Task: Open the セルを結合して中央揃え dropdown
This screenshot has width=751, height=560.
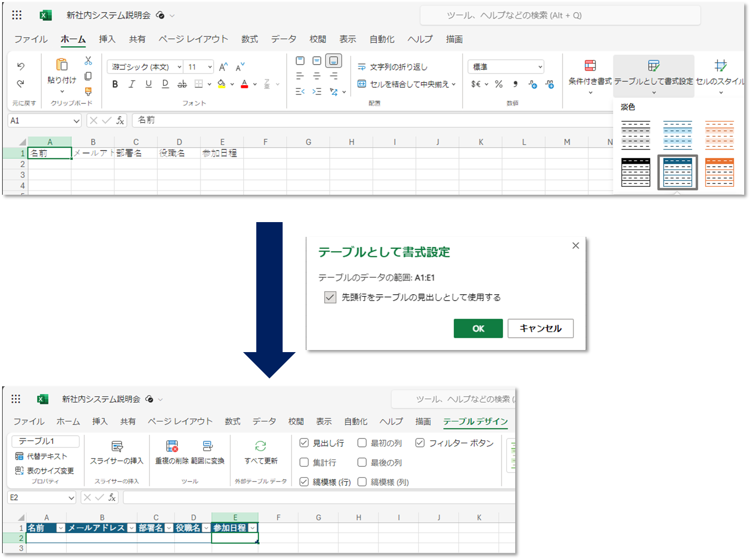Action: pyautogui.click(x=454, y=84)
